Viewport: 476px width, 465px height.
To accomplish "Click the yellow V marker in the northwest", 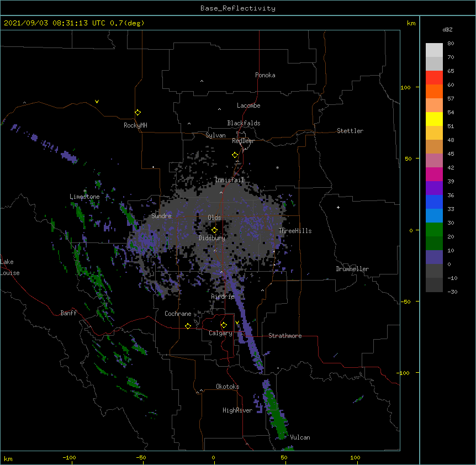I will [x=97, y=102].
